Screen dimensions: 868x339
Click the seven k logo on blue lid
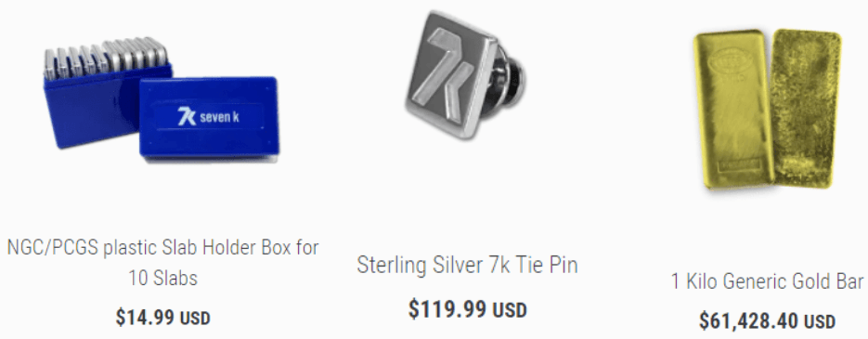(208, 117)
